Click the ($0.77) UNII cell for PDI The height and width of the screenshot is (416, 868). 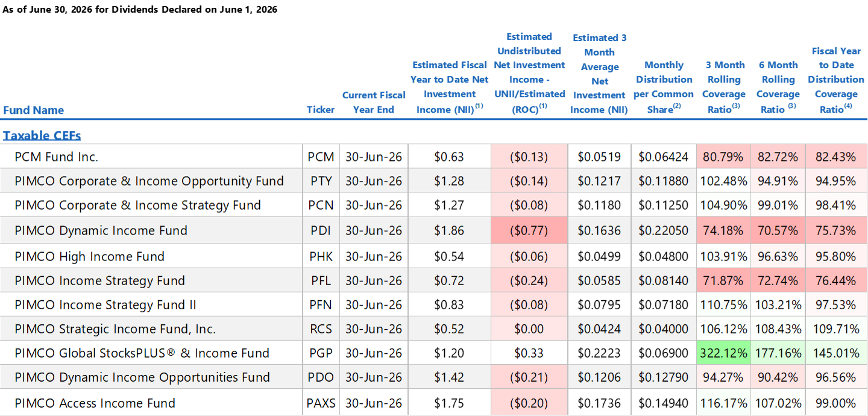point(529,230)
